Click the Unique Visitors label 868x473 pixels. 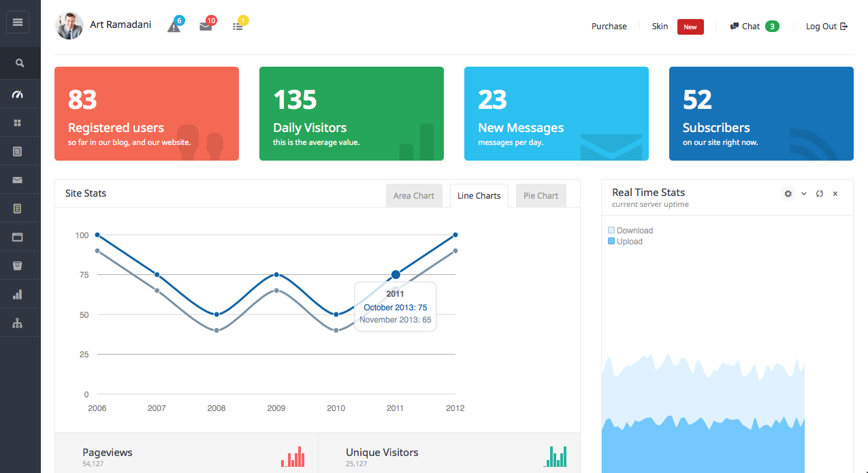(382, 453)
